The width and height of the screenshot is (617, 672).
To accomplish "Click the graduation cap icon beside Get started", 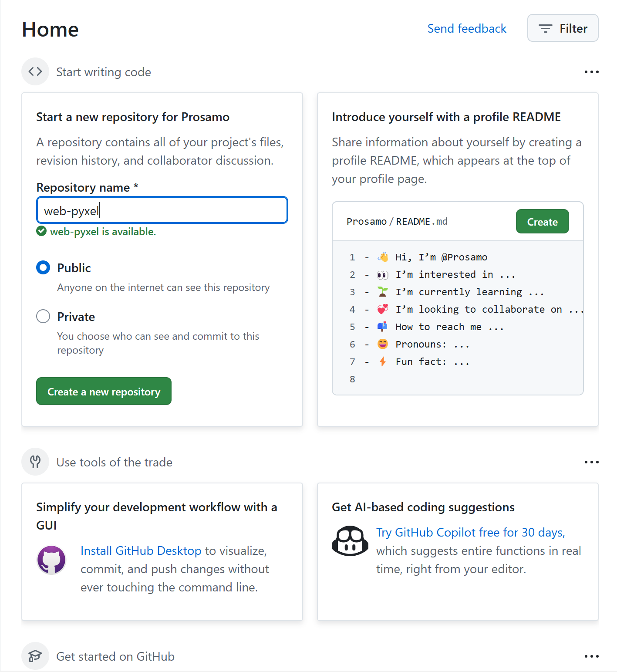I will coord(35,656).
